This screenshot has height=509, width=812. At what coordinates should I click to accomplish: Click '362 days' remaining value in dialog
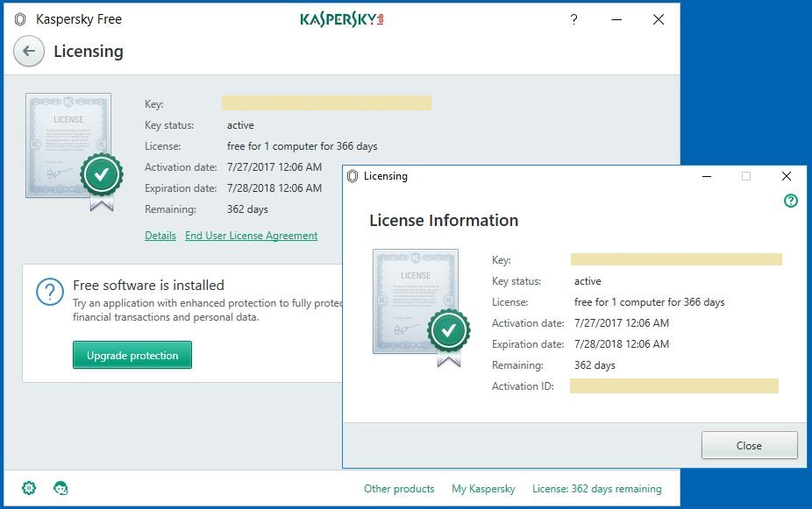[x=595, y=365]
